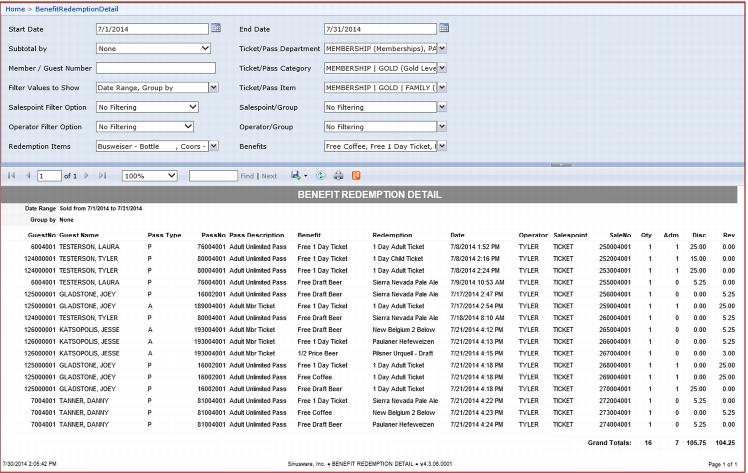This screenshot has width=748, height=473.
Task: Print the report using printer icon
Action: [337, 175]
